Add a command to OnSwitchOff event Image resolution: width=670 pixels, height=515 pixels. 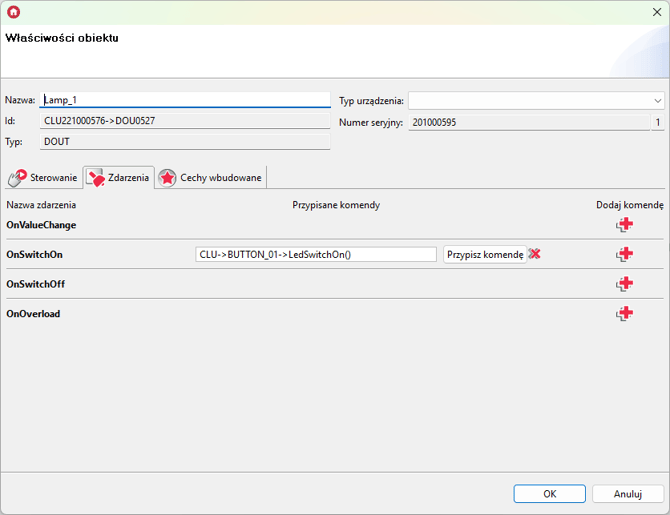click(x=625, y=284)
